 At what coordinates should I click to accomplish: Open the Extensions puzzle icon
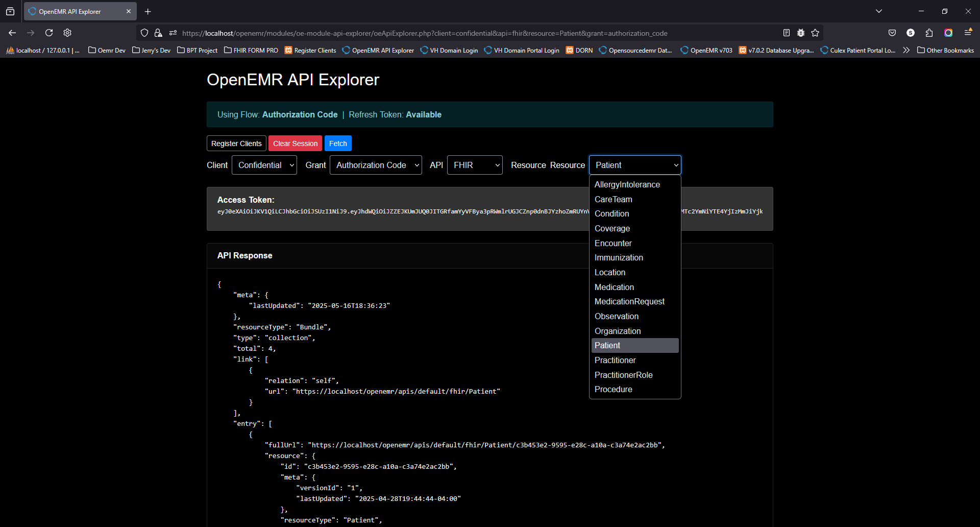929,33
